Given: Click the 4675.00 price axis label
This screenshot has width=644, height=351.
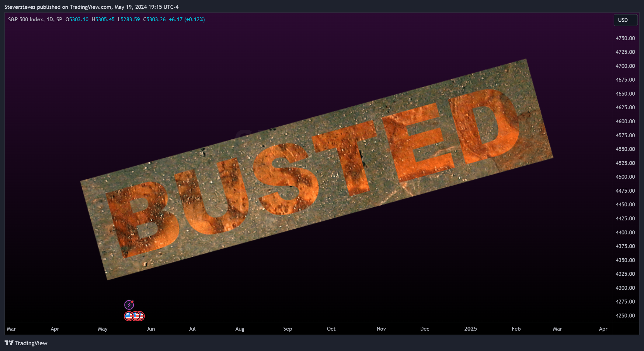Looking at the screenshot, I should [625, 80].
